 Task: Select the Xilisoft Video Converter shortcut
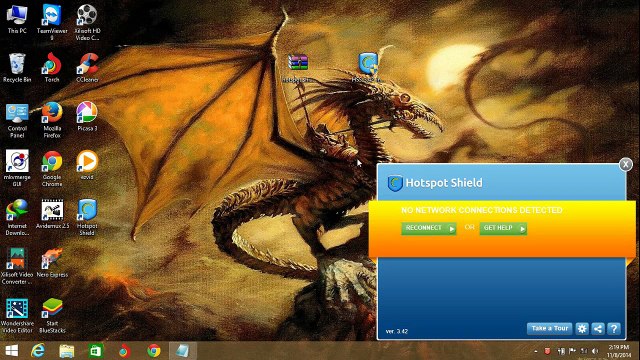tap(17, 267)
